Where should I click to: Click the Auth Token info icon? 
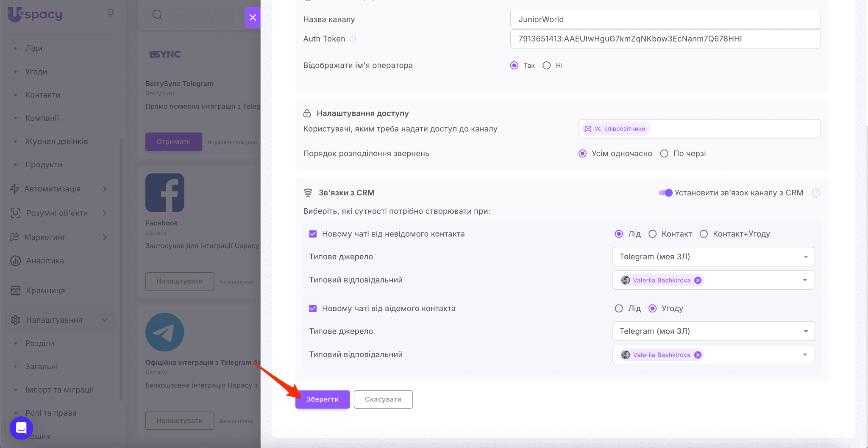point(353,39)
